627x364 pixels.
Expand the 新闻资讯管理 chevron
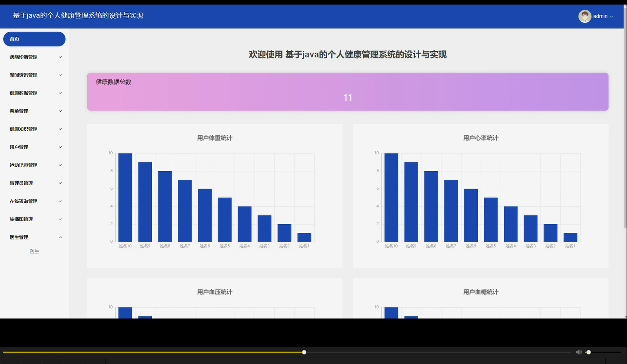[x=60, y=75]
